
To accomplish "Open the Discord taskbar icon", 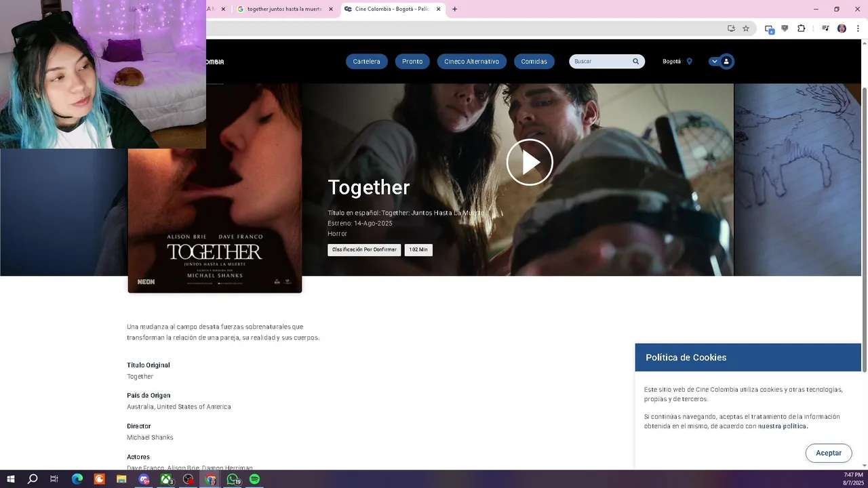I will [144, 479].
